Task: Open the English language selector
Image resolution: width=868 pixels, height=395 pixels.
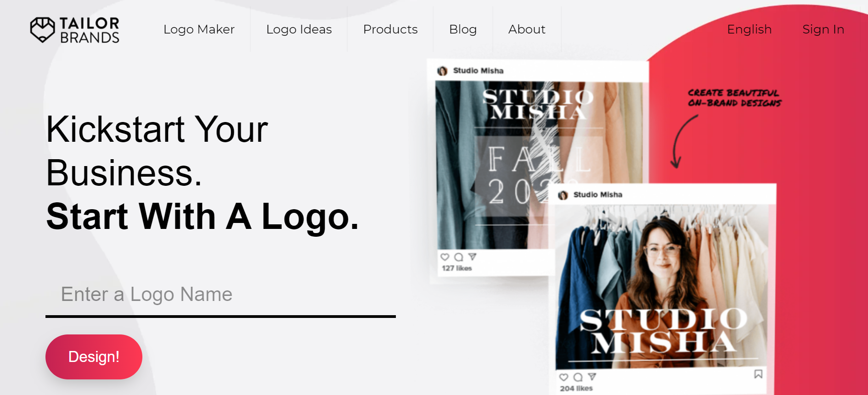Action: [750, 29]
